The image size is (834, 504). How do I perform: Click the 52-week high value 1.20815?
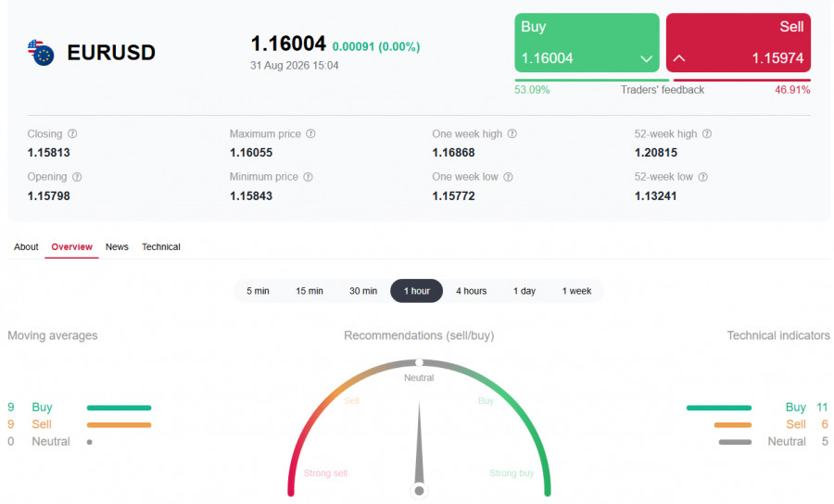656,153
